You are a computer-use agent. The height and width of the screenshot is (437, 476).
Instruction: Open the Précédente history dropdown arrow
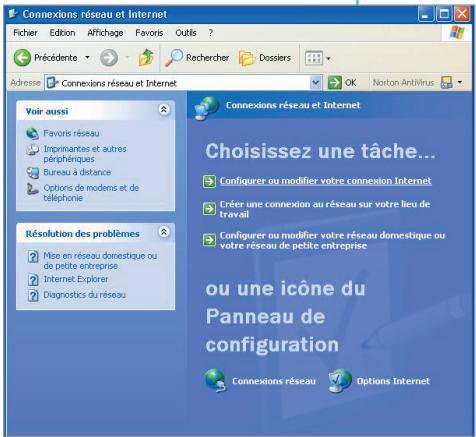click(x=87, y=57)
